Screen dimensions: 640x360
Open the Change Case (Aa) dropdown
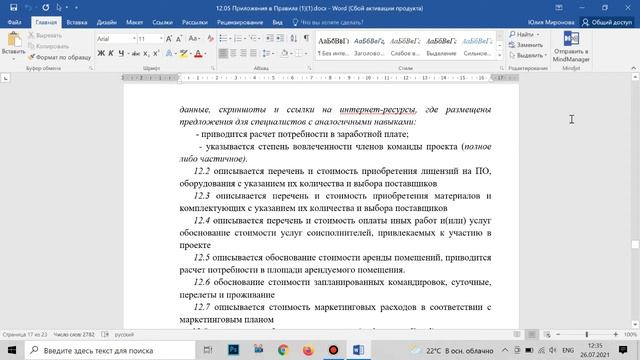[194, 39]
